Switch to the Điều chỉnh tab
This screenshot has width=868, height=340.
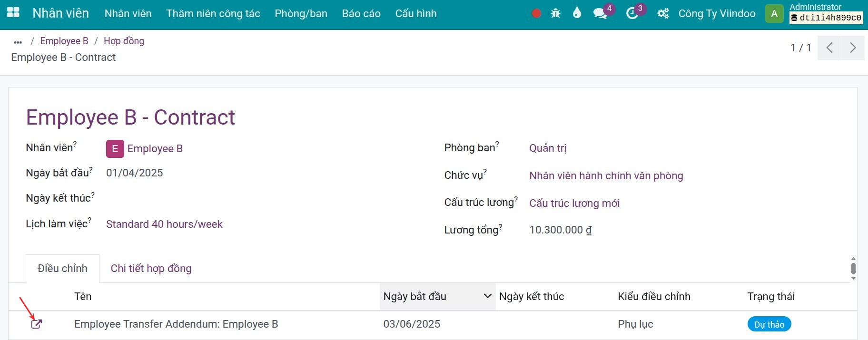point(62,269)
